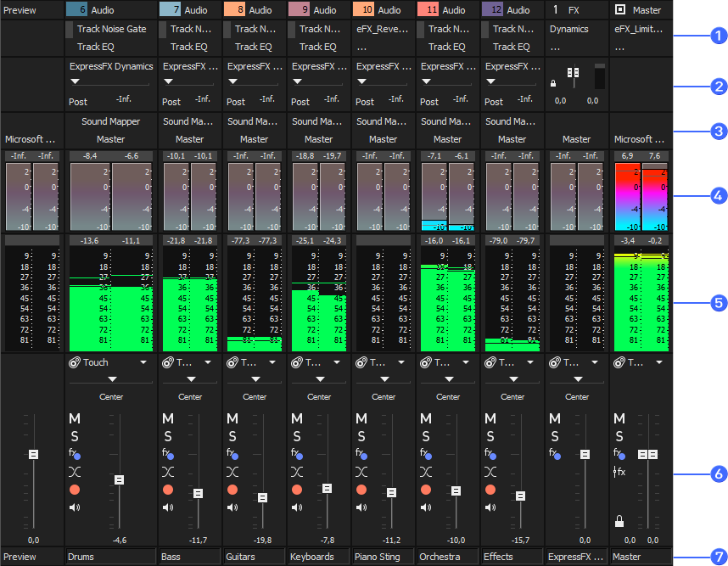Click the ExpressFX Dynamics send on Drums
728x566 pixels.
[110, 66]
